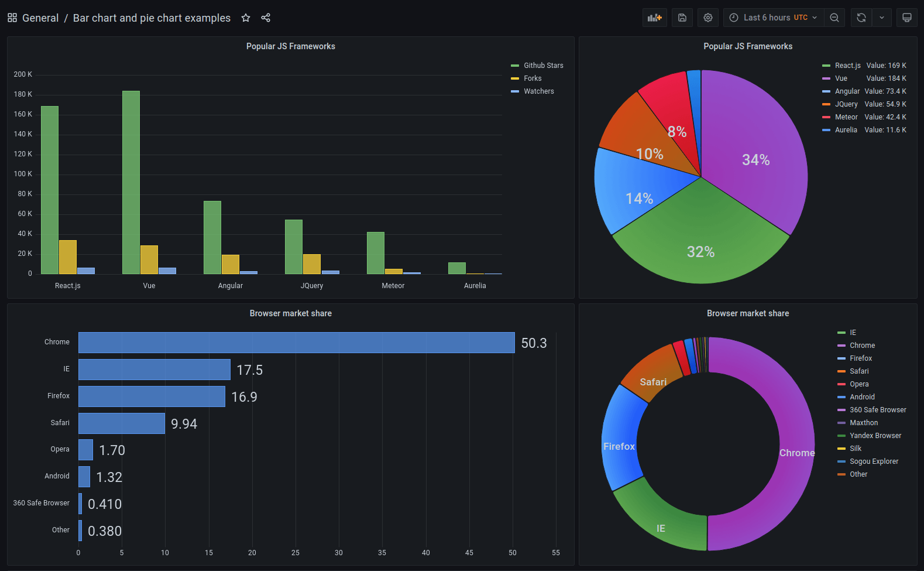Open dashboard settings gear icon
This screenshot has width=924, height=571.
[708, 18]
